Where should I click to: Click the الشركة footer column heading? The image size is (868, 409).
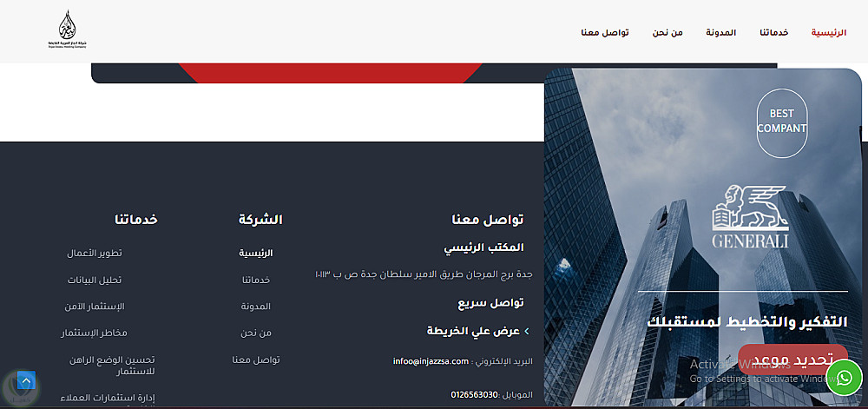(260, 220)
